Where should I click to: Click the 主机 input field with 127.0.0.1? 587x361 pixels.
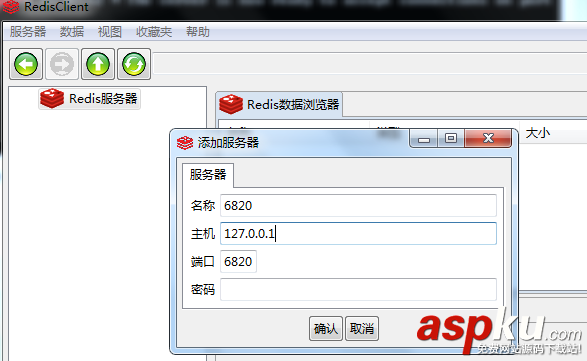click(358, 233)
